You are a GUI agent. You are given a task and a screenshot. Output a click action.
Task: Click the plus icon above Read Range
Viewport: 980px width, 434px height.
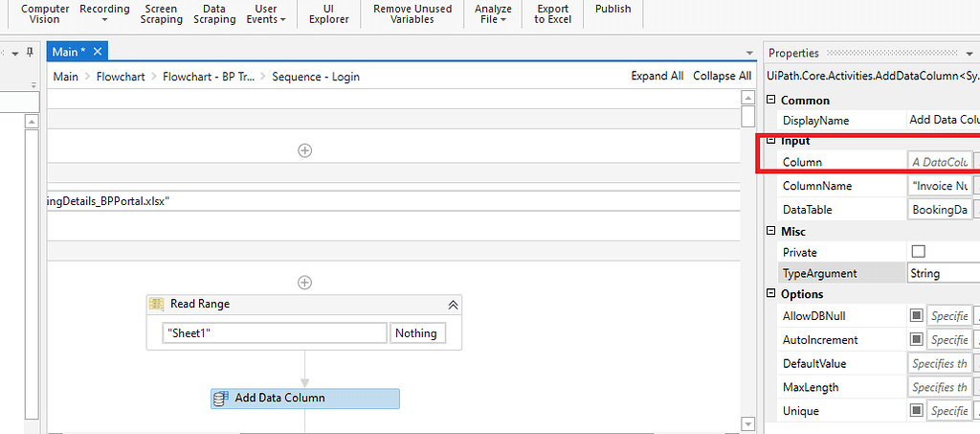pyautogui.click(x=304, y=282)
